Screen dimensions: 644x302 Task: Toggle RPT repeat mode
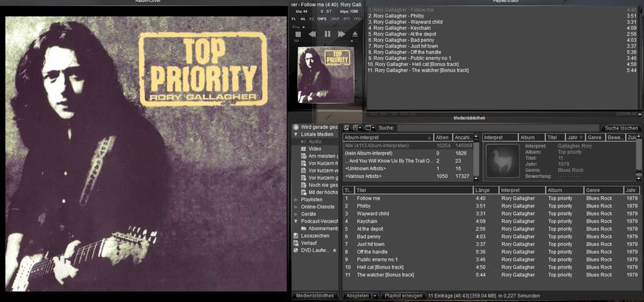[x=346, y=19]
